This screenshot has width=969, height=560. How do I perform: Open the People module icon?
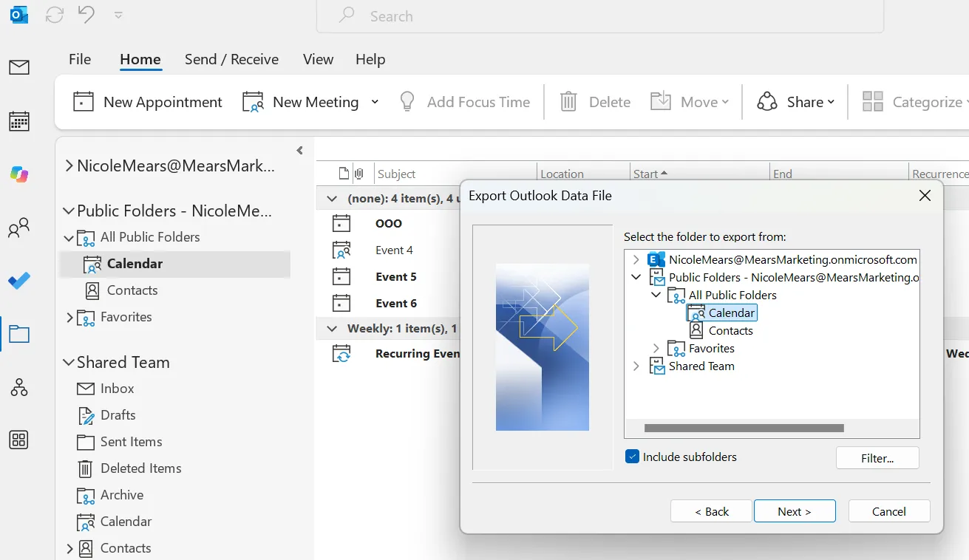[19, 228]
